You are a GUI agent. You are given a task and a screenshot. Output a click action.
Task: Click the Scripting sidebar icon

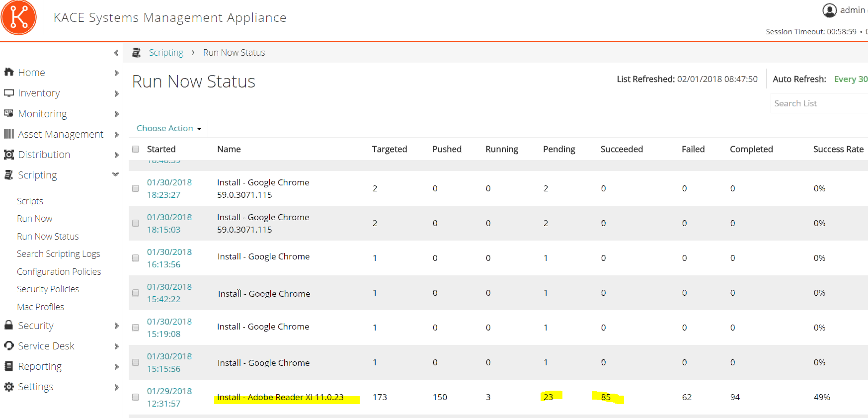click(8, 175)
